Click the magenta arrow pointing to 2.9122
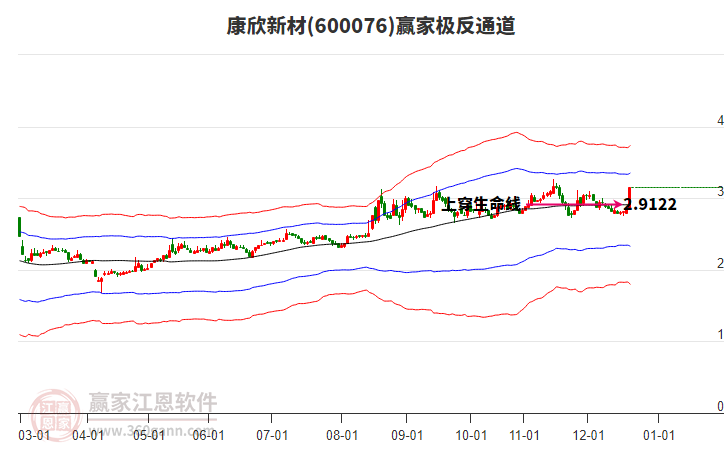This screenshot has height=450, width=726. click(x=575, y=204)
